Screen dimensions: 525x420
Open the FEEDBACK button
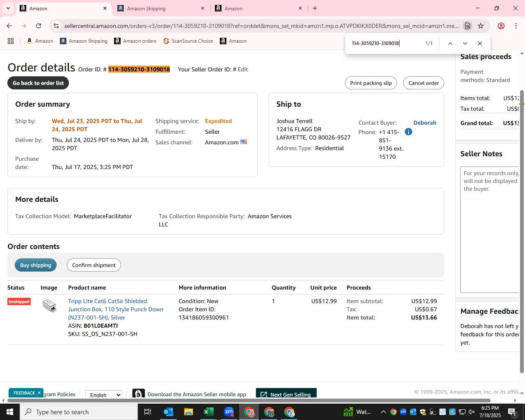coord(24,393)
